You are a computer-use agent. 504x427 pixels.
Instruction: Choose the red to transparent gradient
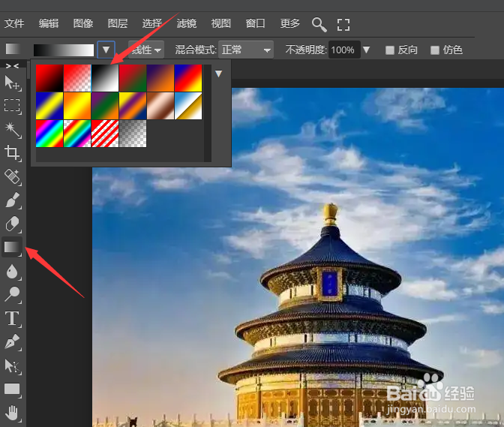click(x=77, y=78)
